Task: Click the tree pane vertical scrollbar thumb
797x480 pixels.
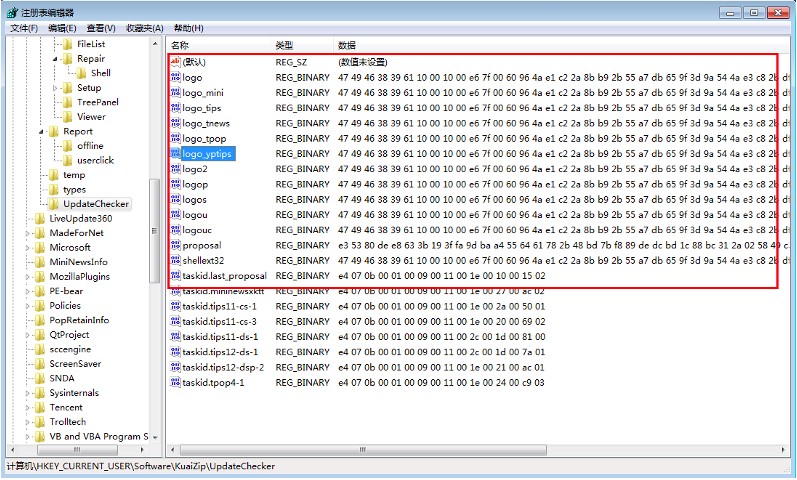Action: [155, 231]
